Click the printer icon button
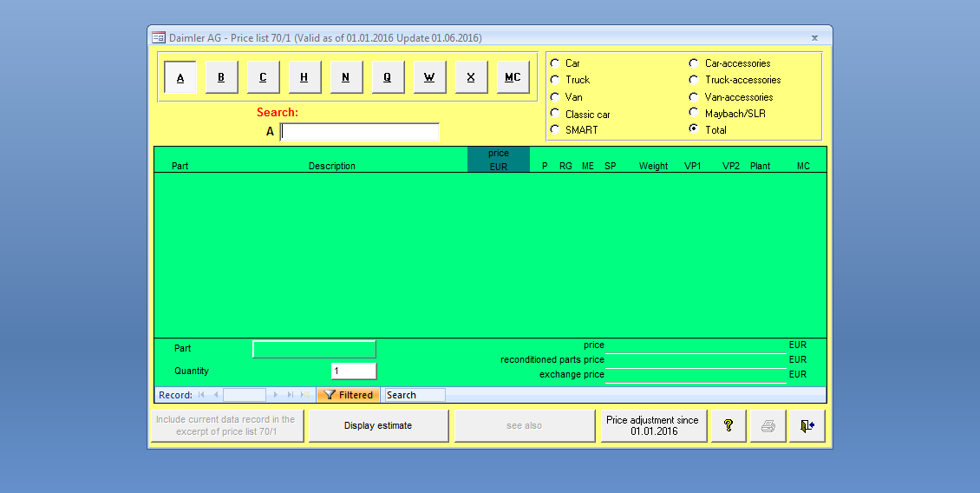Viewport: 980px width, 493px height. (768, 425)
